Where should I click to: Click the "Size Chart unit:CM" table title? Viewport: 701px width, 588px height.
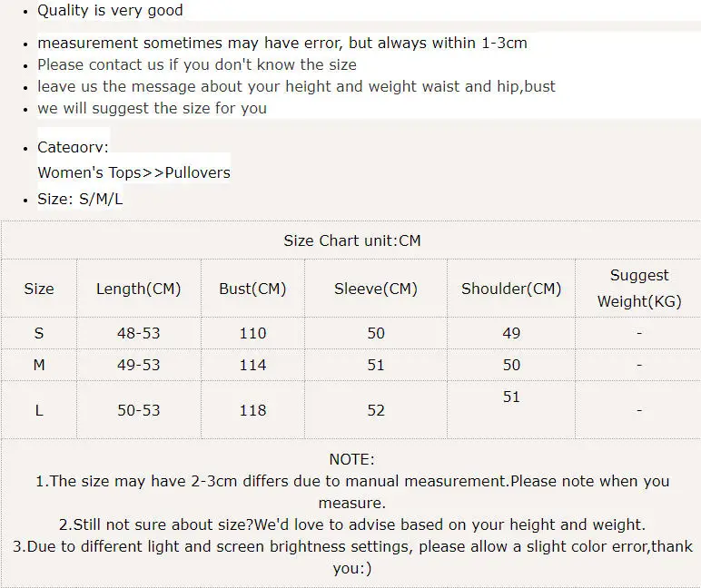(x=351, y=240)
